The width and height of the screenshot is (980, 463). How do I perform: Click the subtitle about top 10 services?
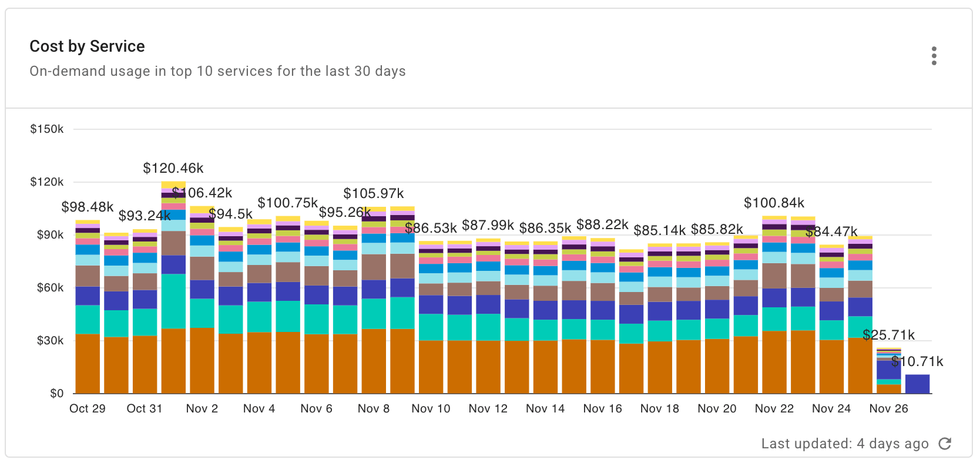point(217,71)
